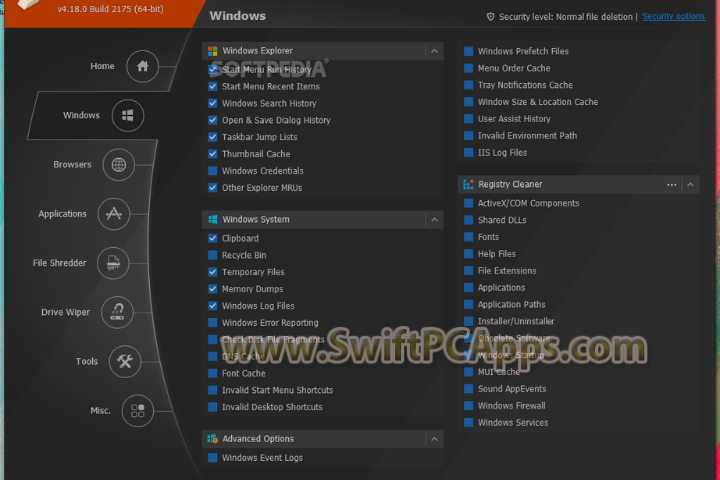The width and height of the screenshot is (720, 480).
Task: Uncheck Start Menu Recent Items
Action: click(x=213, y=86)
